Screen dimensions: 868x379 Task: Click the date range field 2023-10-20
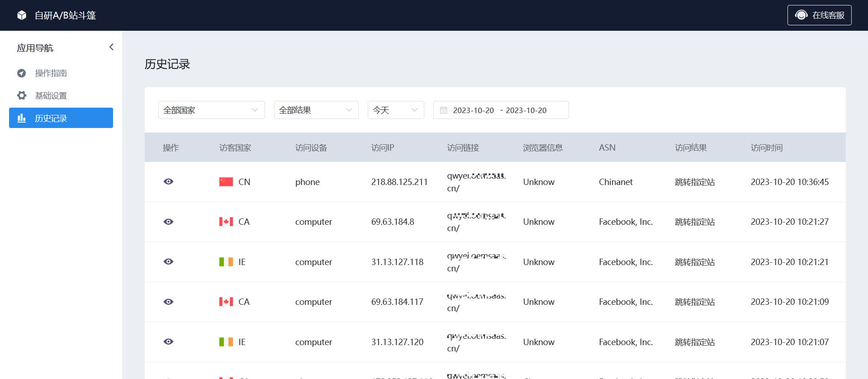point(501,110)
